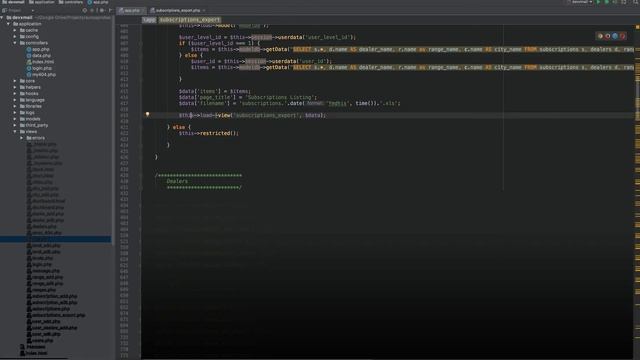Expand the third_party folder arrow
Viewport: 640px width, 360px height.
coord(15,125)
